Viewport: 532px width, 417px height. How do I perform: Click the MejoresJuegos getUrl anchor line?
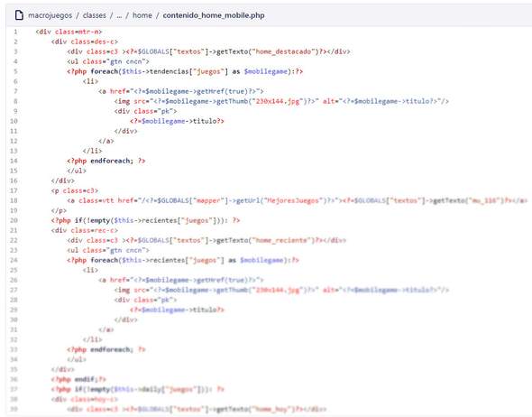[x=297, y=200]
